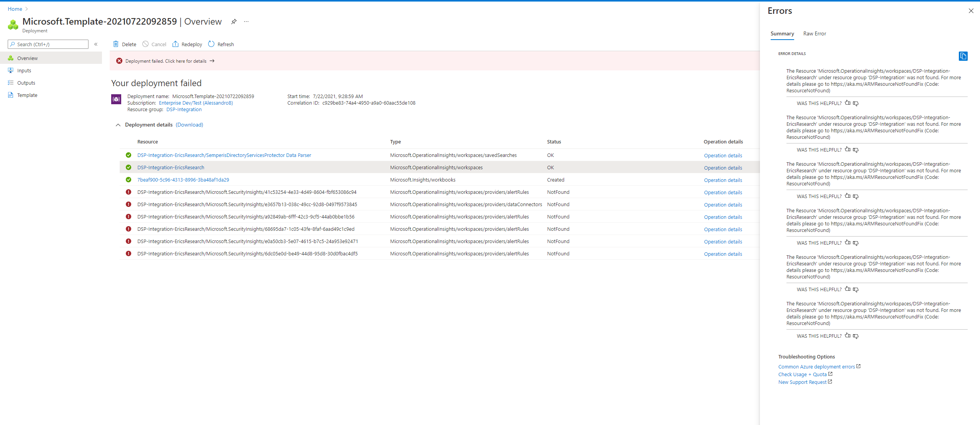Image resolution: width=980 pixels, height=425 pixels.
Task: Open Inputs in the left menu
Action: [x=51, y=70]
